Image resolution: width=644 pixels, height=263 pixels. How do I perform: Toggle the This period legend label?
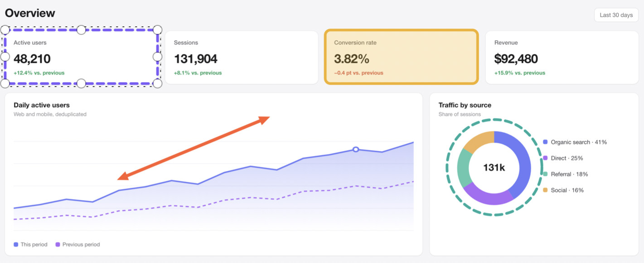click(34, 244)
